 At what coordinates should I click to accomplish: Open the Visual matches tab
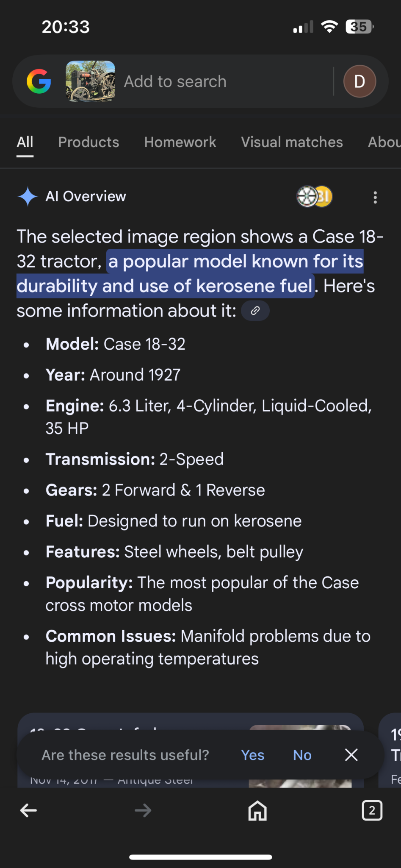point(292,142)
